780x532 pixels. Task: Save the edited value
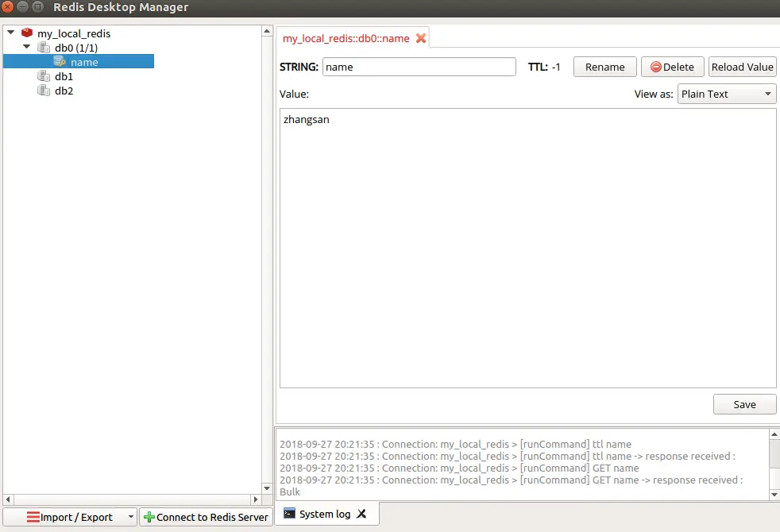click(745, 404)
